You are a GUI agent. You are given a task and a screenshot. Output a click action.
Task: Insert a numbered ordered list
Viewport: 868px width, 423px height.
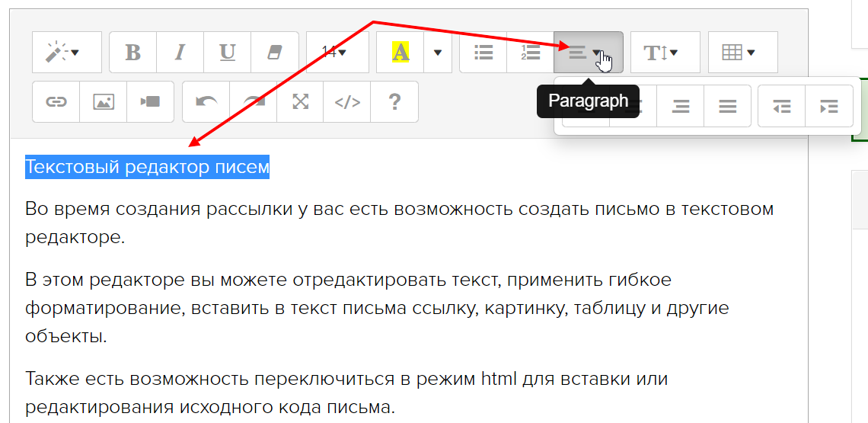(x=530, y=53)
